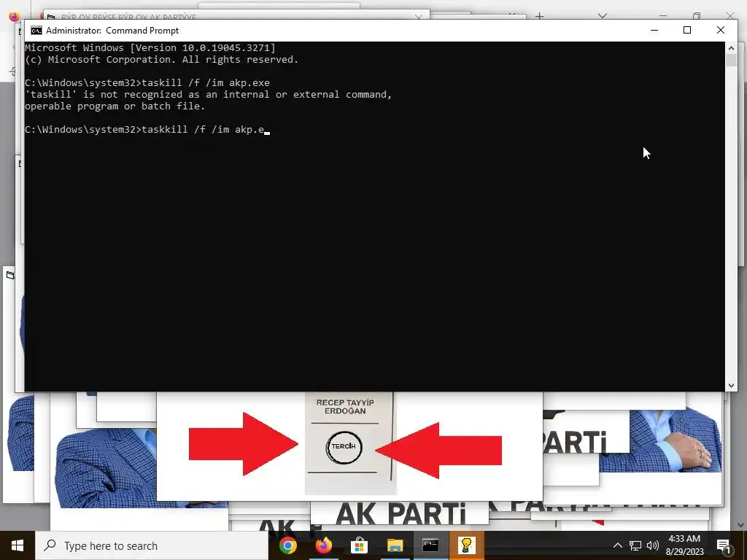Show hidden system tray icons
Screen dimensions: 747x560
coord(617,545)
